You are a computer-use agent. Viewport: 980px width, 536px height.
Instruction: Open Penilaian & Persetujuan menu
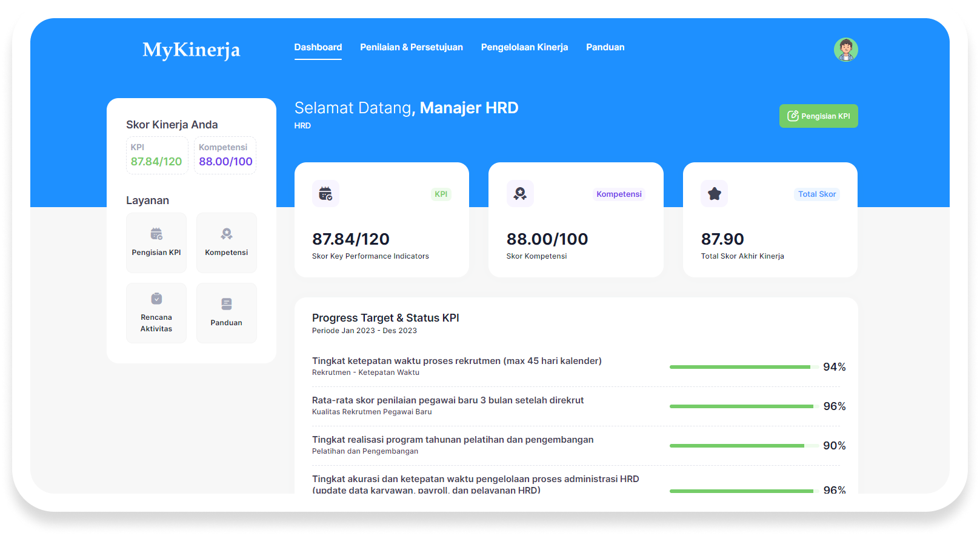(412, 47)
